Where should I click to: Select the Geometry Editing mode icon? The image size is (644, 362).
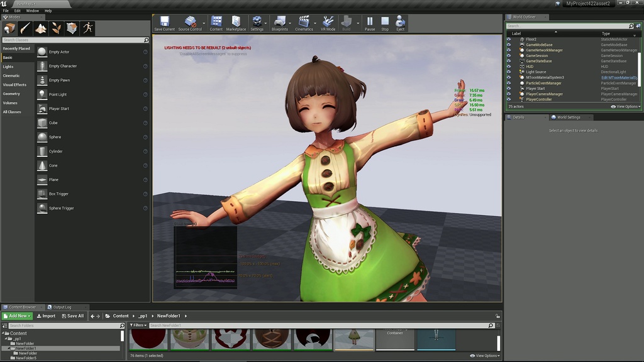tap(72, 28)
